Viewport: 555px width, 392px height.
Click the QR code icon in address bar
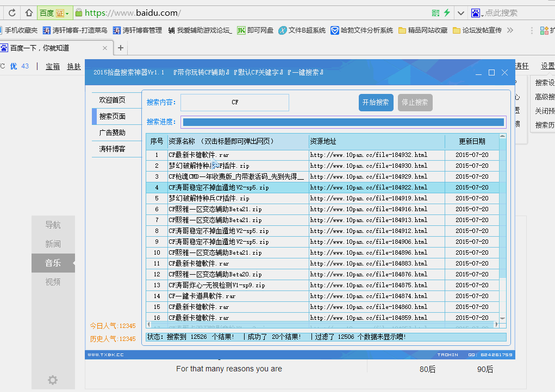435,12
